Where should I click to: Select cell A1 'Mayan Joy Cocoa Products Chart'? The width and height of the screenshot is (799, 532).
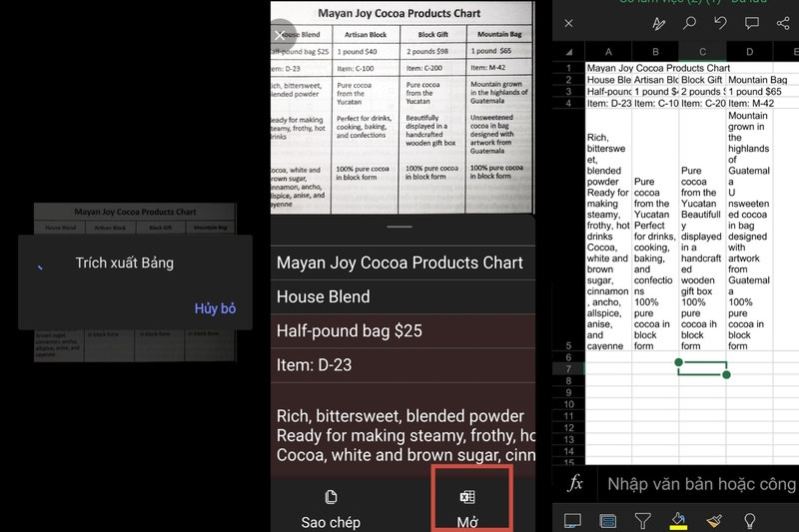pos(608,68)
